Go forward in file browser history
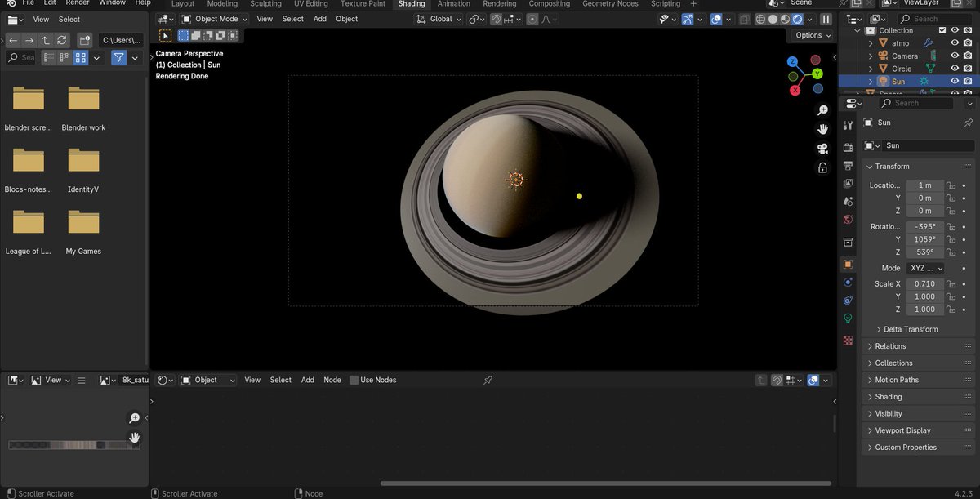Screen dimensions: 980x499 coord(29,40)
